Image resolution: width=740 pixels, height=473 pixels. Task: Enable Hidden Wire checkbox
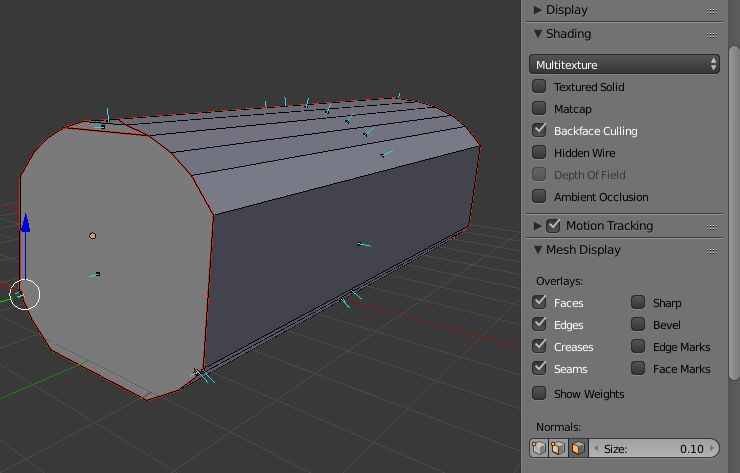point(539,152)
